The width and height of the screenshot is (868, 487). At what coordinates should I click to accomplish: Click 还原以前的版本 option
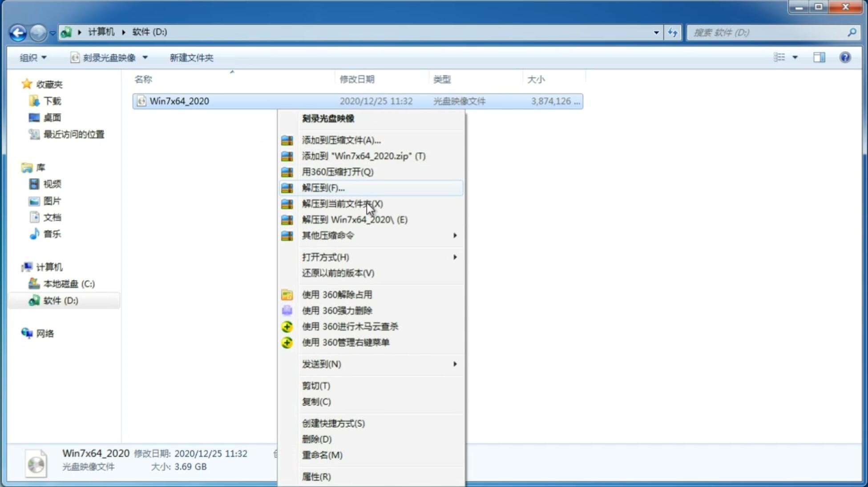338,273
